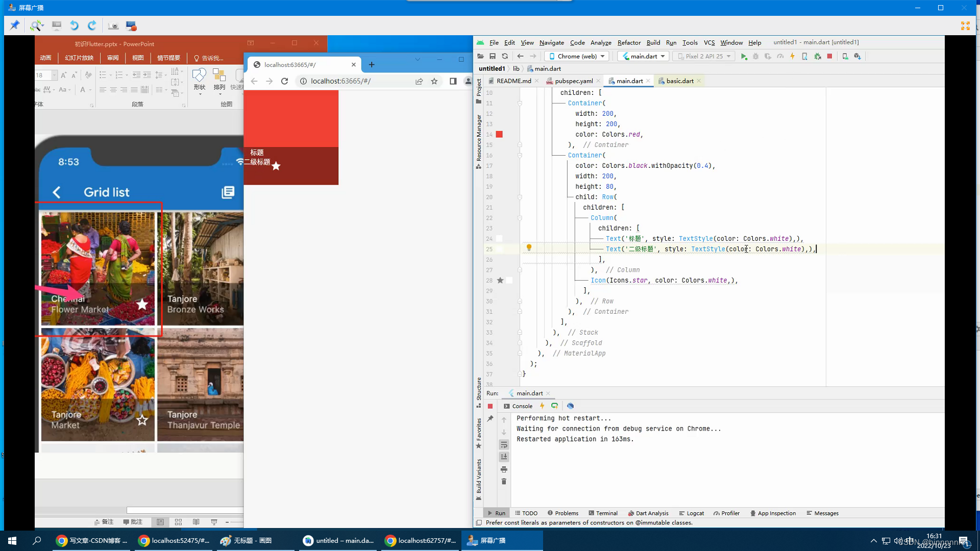Click the Flutter Hot Reload lightning icon
Screen dimensions: 980x551
click(792, 57)
